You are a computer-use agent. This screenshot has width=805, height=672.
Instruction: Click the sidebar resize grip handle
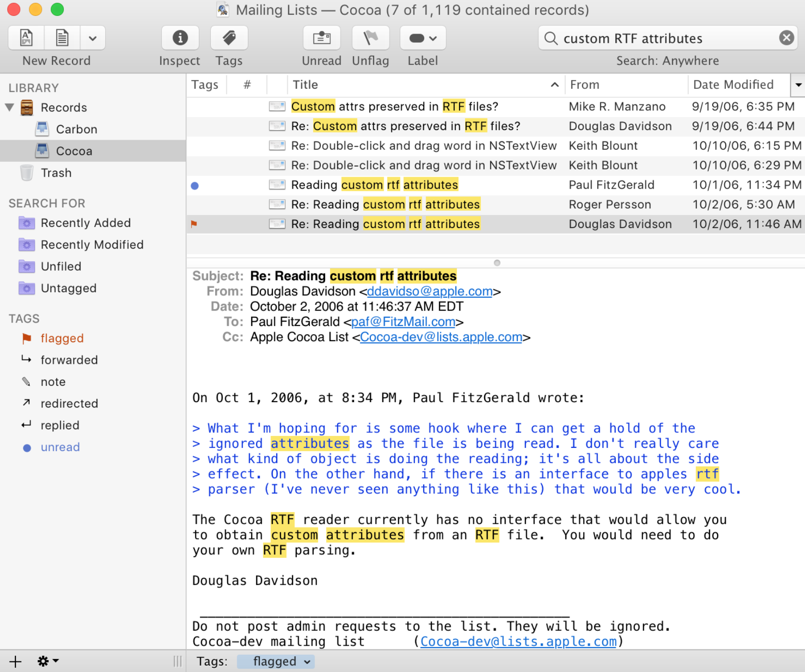[178, 661]
